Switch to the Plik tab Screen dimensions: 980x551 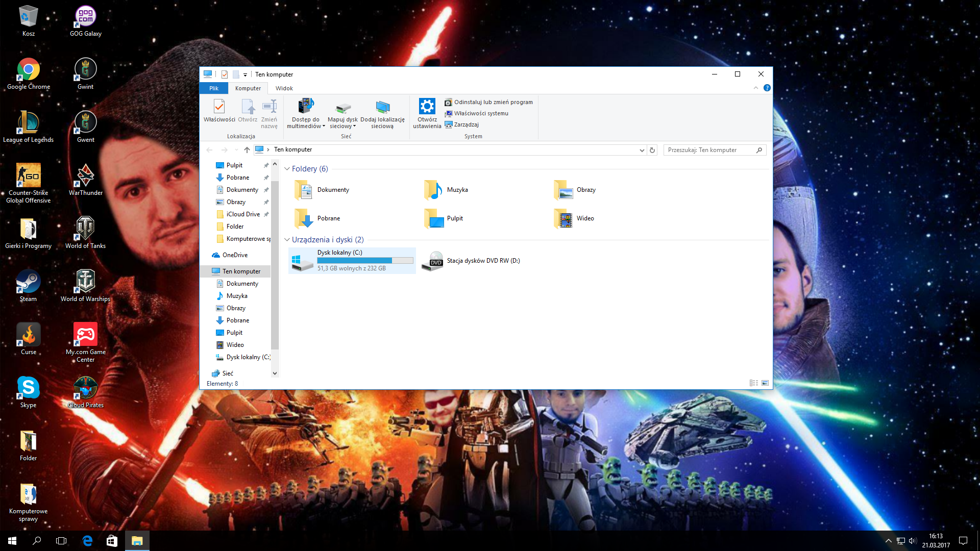pos(213,88)
